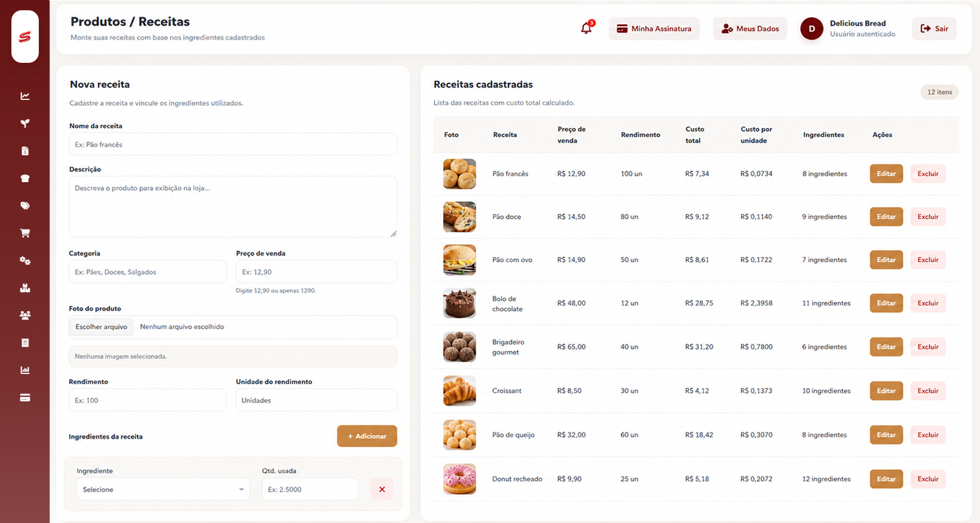This screenshot has width=980, height=523.
Task: Click into the Descrição text area
Action: coord(233,207)
